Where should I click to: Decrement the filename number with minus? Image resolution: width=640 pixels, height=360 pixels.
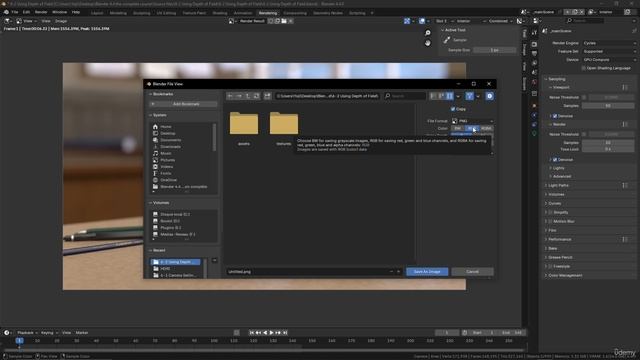point(391,271)
